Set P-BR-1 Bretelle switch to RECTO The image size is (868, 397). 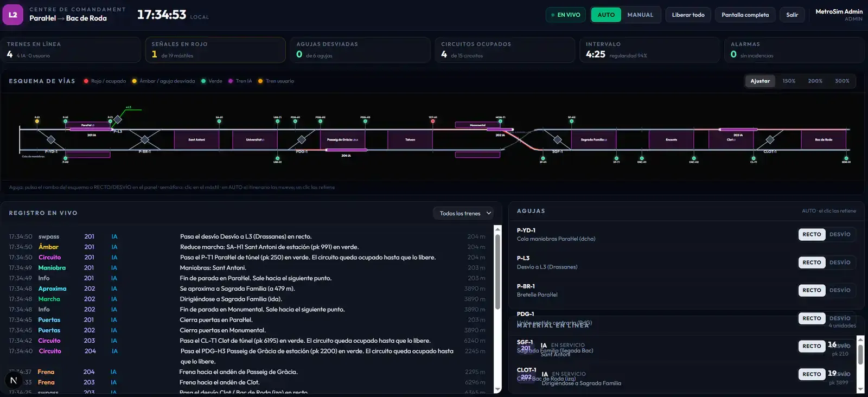[x=812, y=290]
